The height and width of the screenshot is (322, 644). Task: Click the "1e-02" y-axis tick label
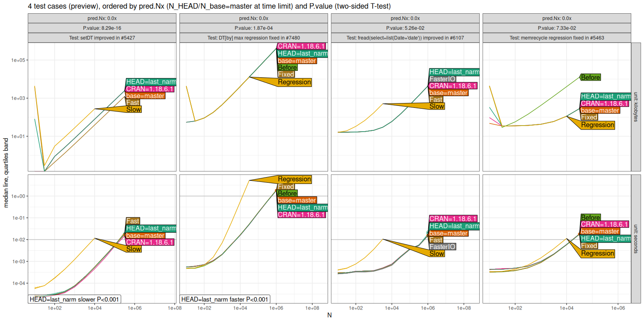[x=19, y=240]
